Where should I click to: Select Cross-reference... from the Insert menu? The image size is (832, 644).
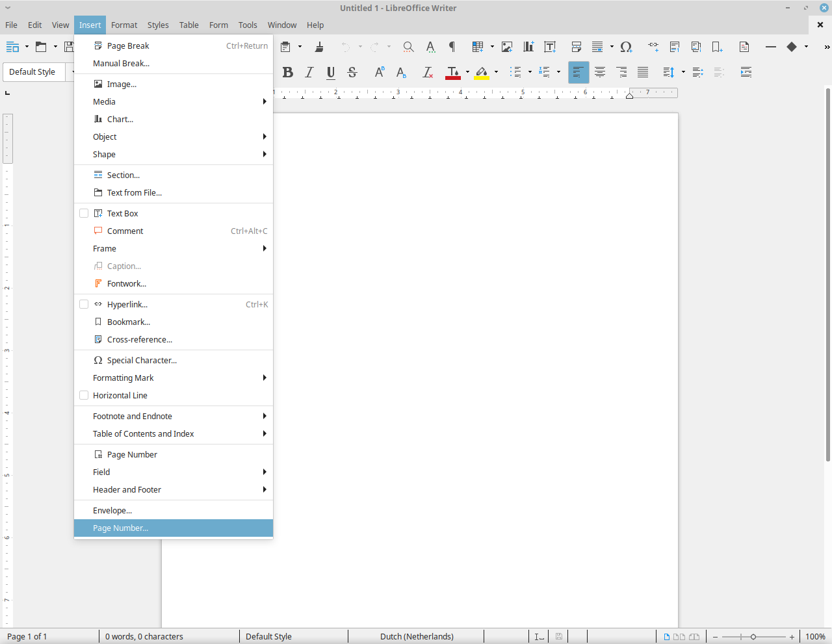coord(139,339)
